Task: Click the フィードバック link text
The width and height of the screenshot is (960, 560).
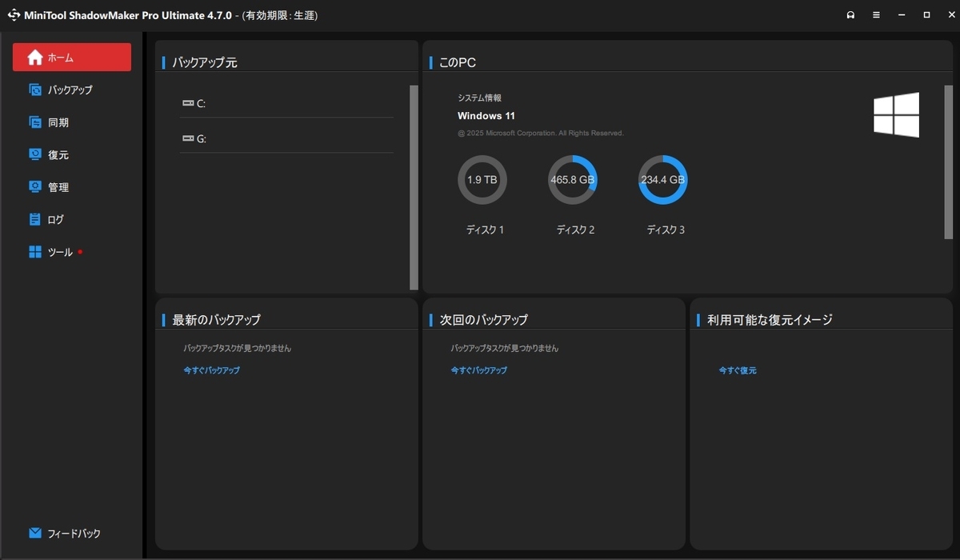Action: click(x=74, y=534)
